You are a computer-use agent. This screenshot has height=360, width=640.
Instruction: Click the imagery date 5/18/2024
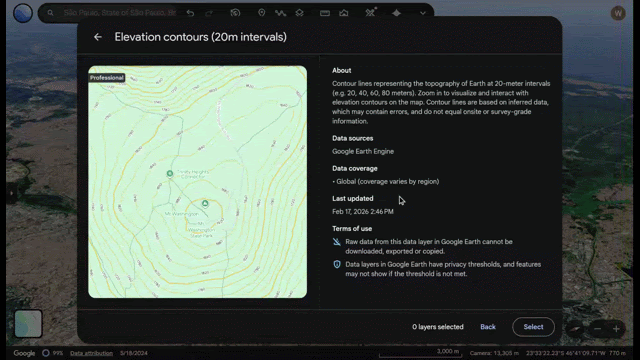pyautogui.click(x=134, y=353)
